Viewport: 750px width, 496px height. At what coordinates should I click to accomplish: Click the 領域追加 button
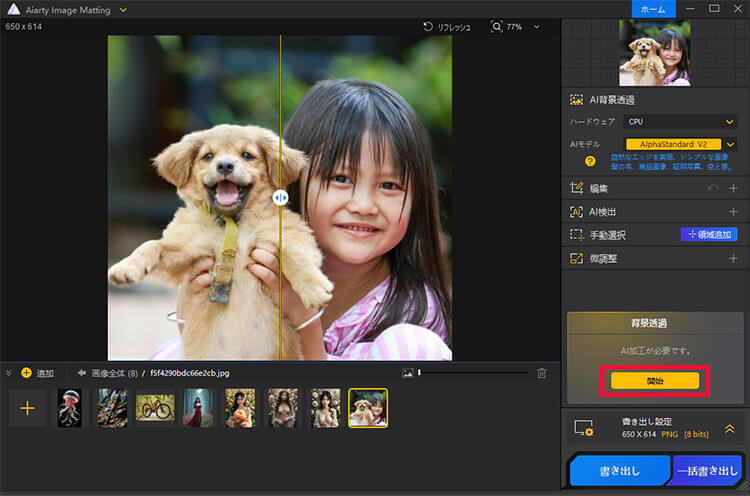[708, 234]
